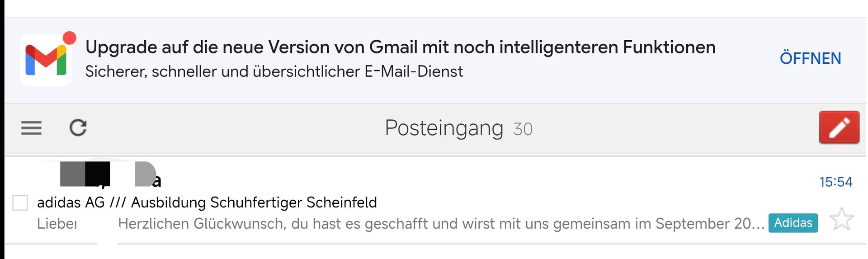
Task: Click the Posteingang heading
Action: 443,128
